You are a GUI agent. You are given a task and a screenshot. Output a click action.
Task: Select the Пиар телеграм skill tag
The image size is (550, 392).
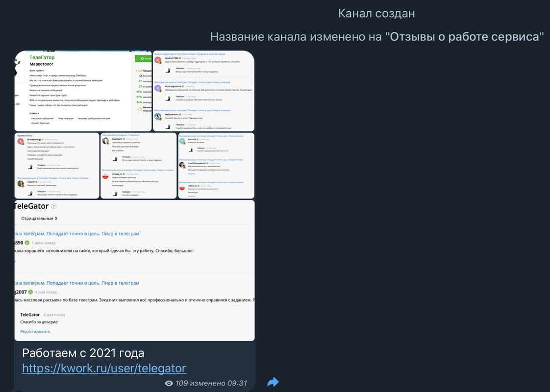(66, 119)
